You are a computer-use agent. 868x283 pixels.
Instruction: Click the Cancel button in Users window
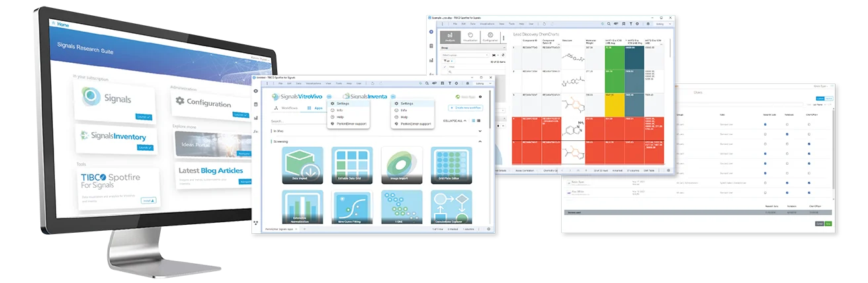819,224
